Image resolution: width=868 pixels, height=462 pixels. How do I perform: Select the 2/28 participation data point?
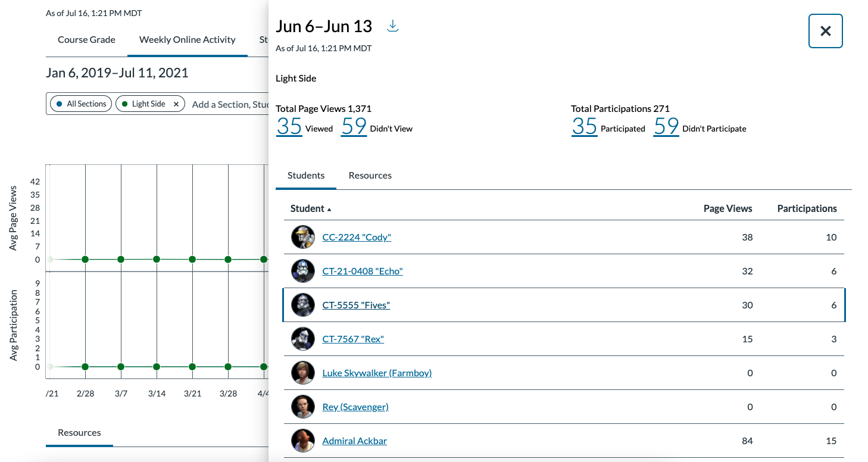(85, 367)
